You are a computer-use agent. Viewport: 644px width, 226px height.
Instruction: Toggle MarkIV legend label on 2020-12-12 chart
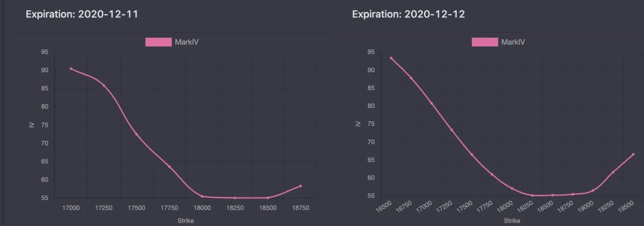513,42
